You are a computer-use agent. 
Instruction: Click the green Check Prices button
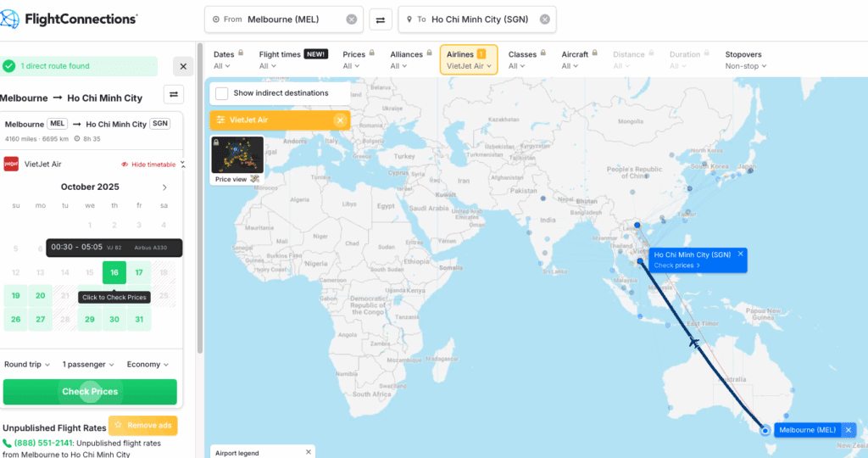[90, 392]
